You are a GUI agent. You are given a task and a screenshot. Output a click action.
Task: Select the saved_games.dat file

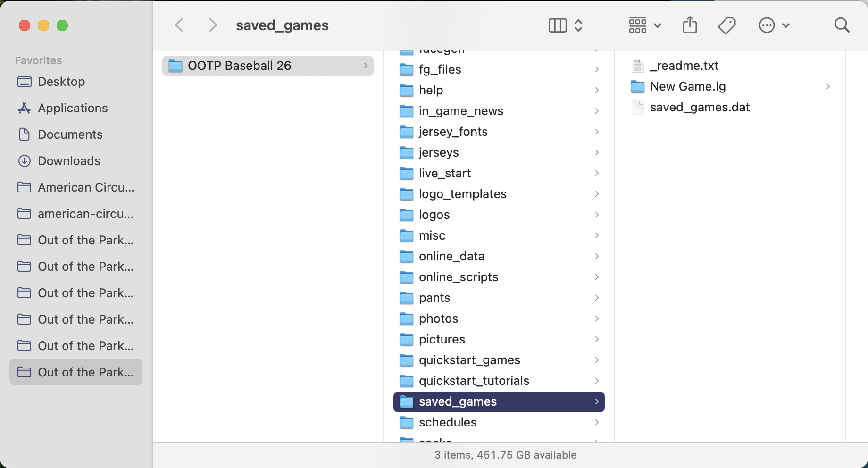[730, 107]
